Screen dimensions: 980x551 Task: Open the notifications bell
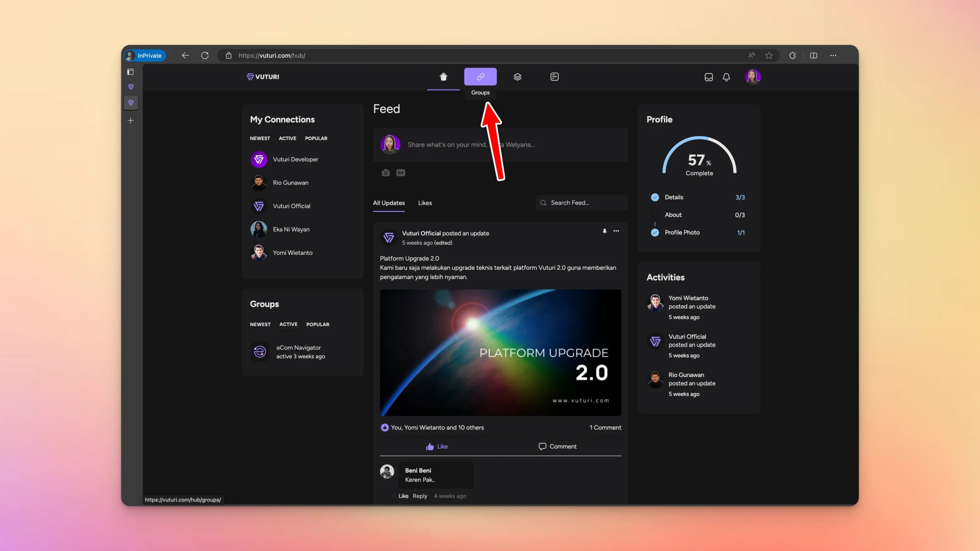click(x=726, y=77)
